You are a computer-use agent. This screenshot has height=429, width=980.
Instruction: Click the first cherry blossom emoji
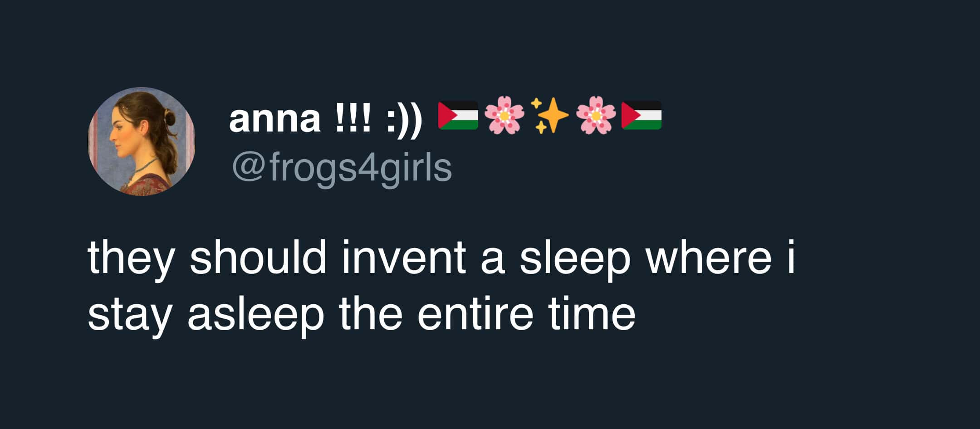click(505, 115)
